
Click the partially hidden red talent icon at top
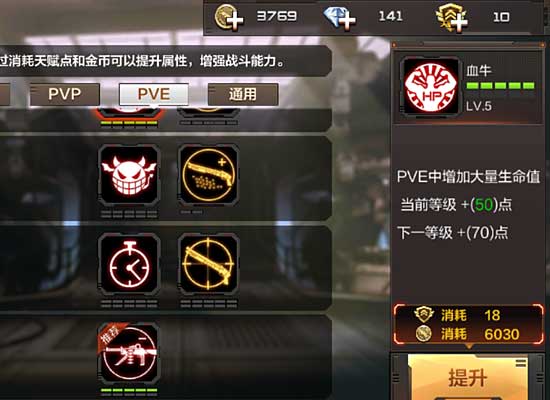(129, 112)
